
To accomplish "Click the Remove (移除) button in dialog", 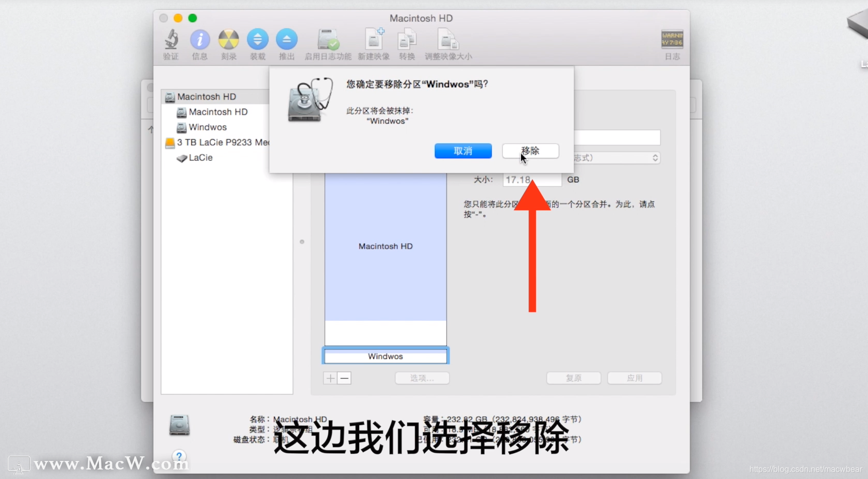I will click(x=530, y=151).
